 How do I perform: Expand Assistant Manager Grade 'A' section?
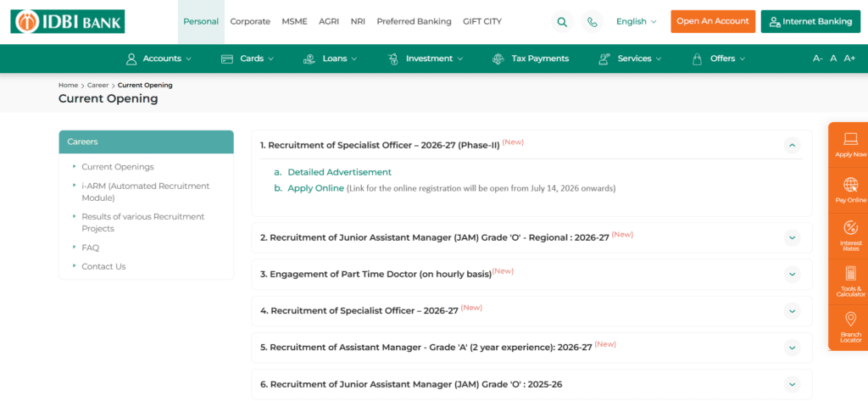tap(793, 348)
